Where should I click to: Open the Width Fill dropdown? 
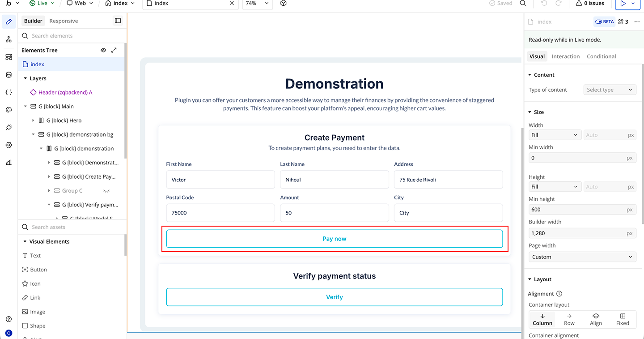coord(555,135)
